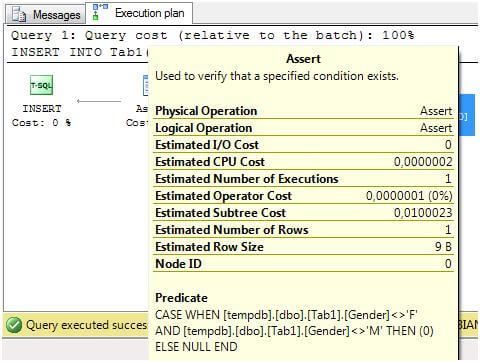Click the CPU cost value 0,0000002
The width and height of the screenshot is (480, 362).
(423, 162)
